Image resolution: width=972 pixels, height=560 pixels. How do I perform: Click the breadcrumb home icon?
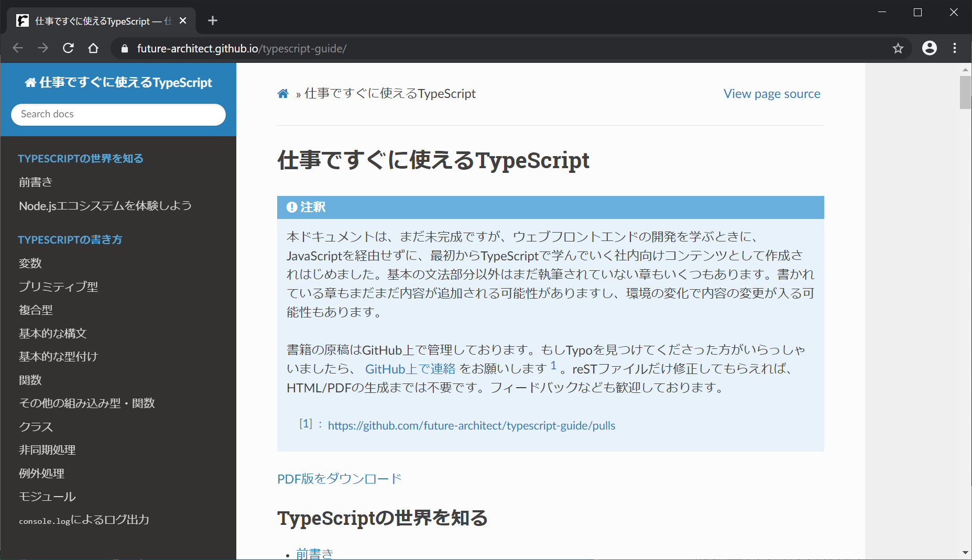point(283,94)
